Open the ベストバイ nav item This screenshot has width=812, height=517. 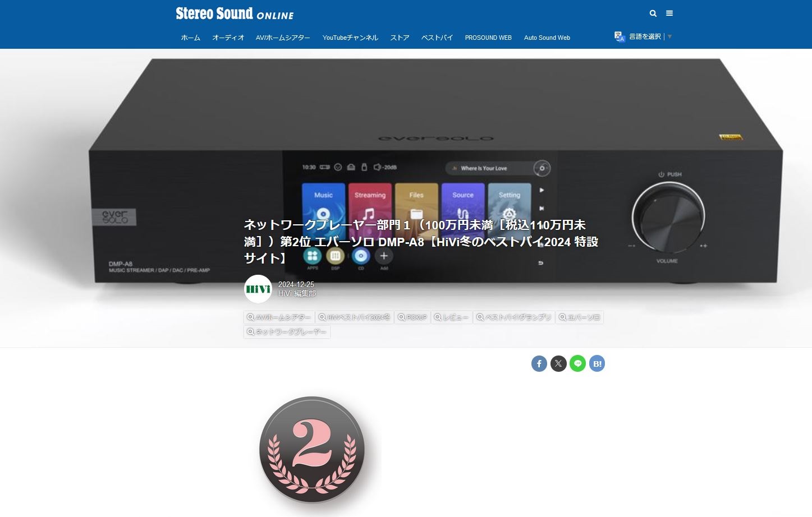(437, 38)
